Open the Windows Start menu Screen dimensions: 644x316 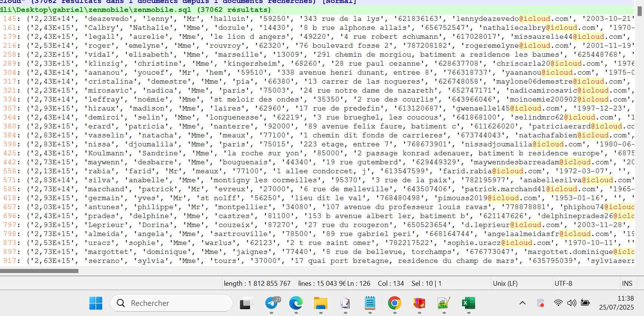point(96,303)
